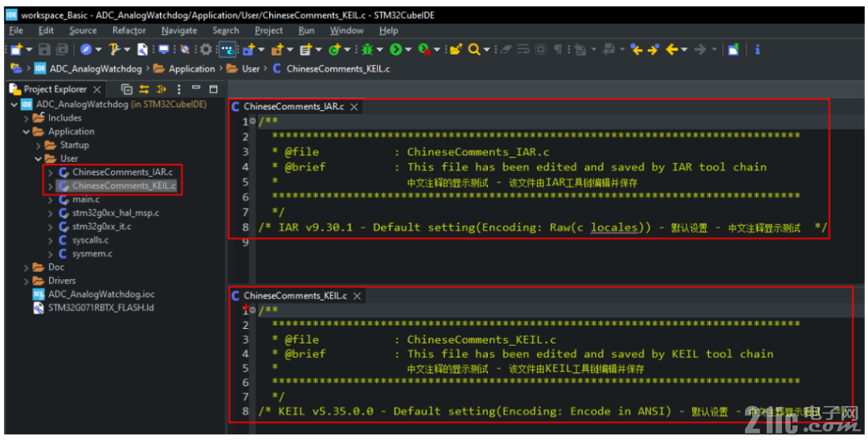The height and width of the screenshot is (440, 868).
Task: Click the green bug Debug icon
Action: (367, 49)
